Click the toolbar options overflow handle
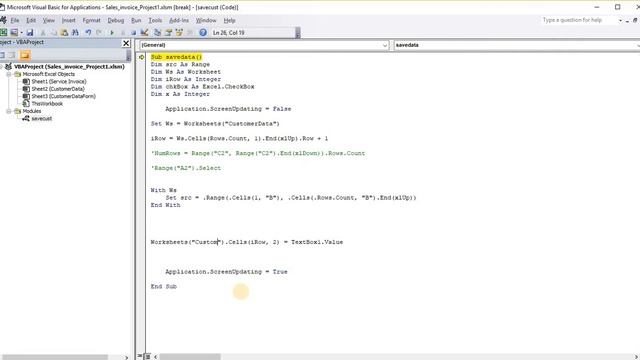Viewport: 640px width, 360px height. pos(298,33)
